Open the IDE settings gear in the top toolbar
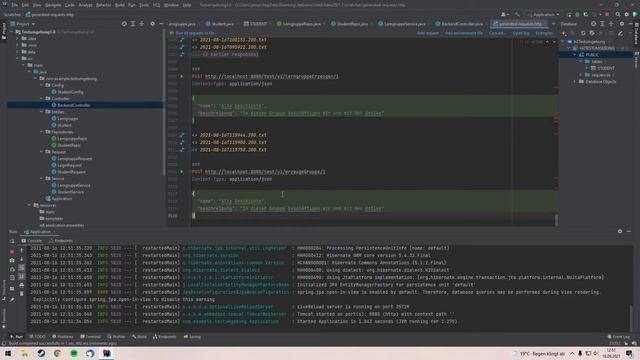 (x=627, y=14)
